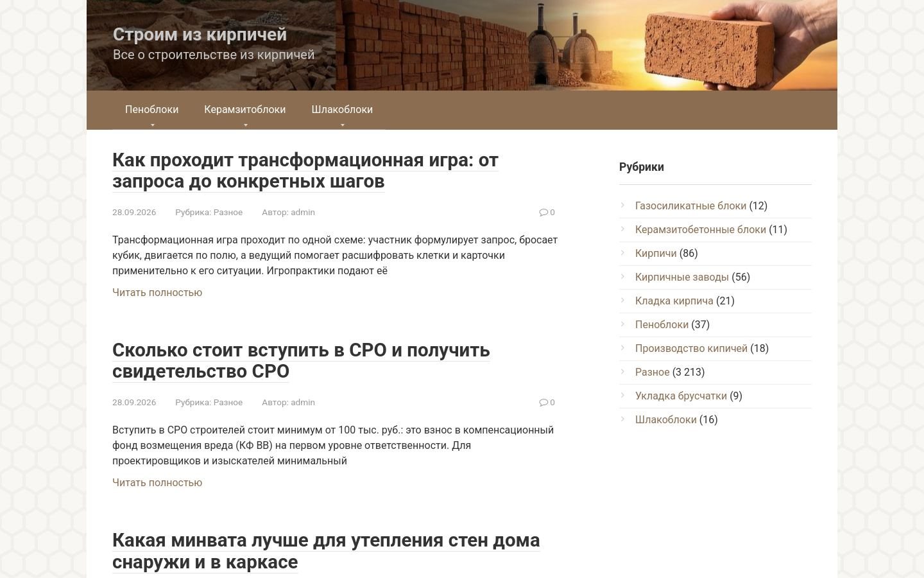
Task: Expand the Шлакоблоки menu dropdown arrow
Action: pos(342,125)
